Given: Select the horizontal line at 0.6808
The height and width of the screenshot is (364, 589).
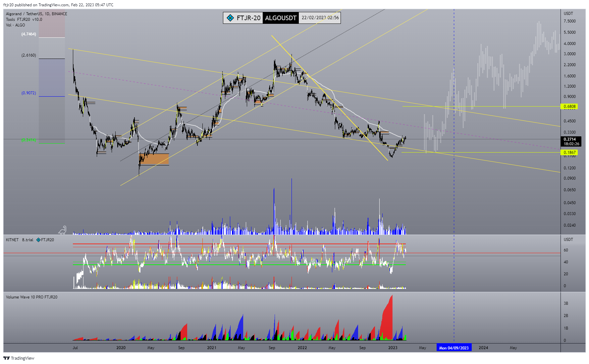Looking at the screenshot, I should [481, 107].
